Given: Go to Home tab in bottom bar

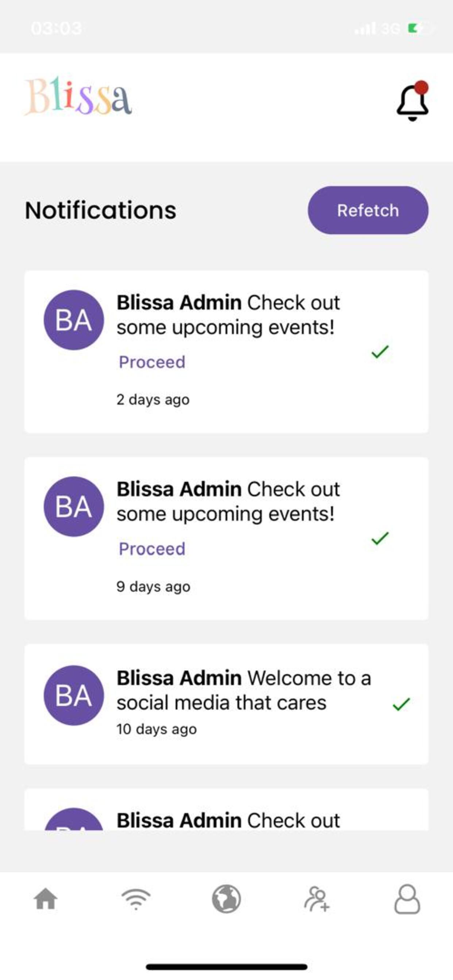Looking at the screenshot, I should tap(46, 899).
